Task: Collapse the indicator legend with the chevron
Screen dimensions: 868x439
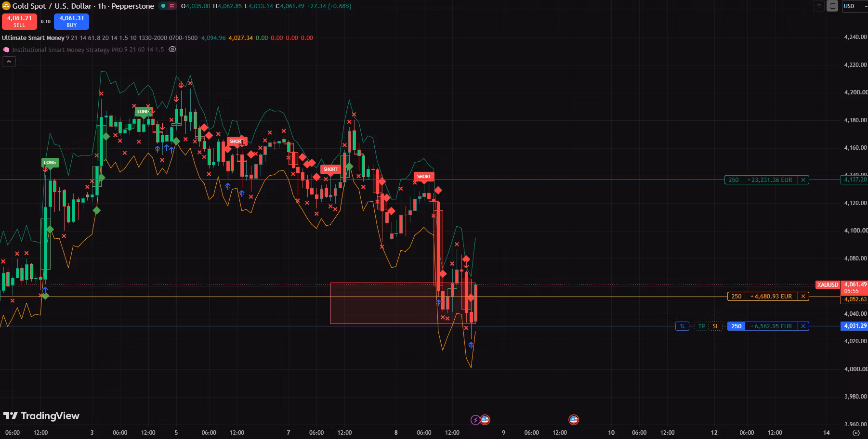Action: point(9,61)
